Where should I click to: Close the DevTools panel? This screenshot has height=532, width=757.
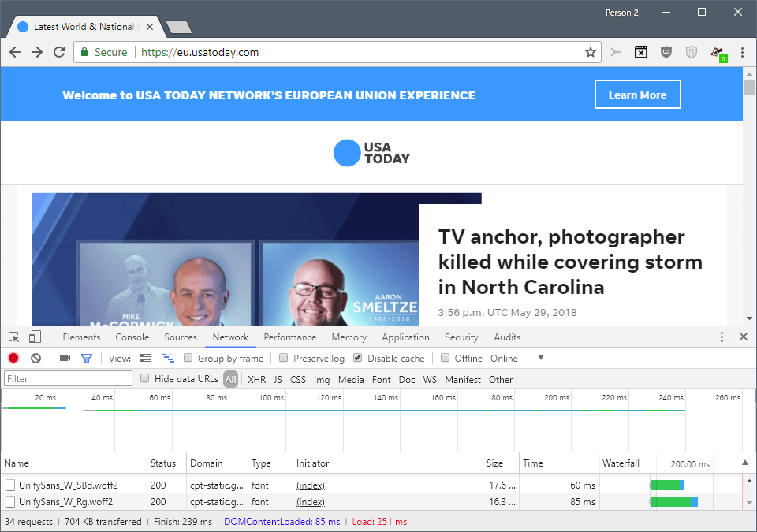pyautogui.click(x=744, y=337)
